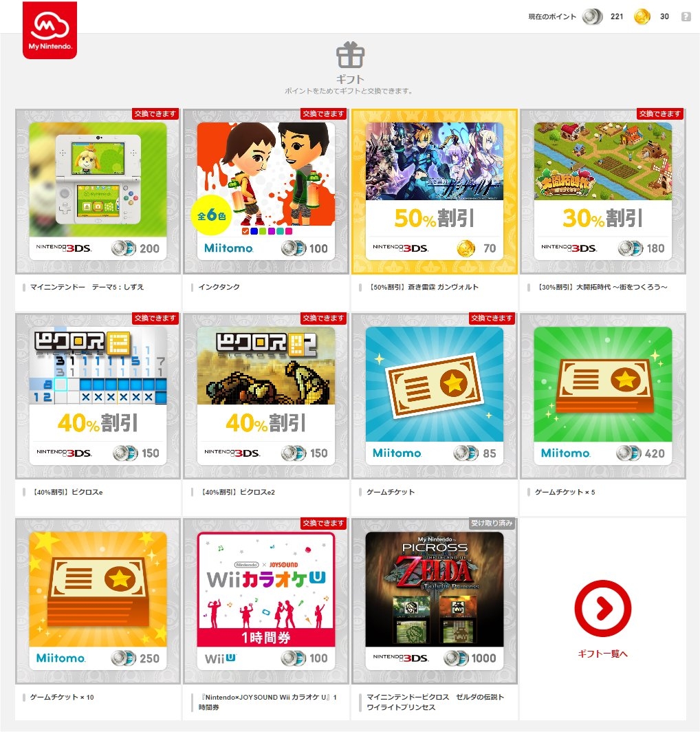Click the pink ink color swatch

[x=288, y=231]
